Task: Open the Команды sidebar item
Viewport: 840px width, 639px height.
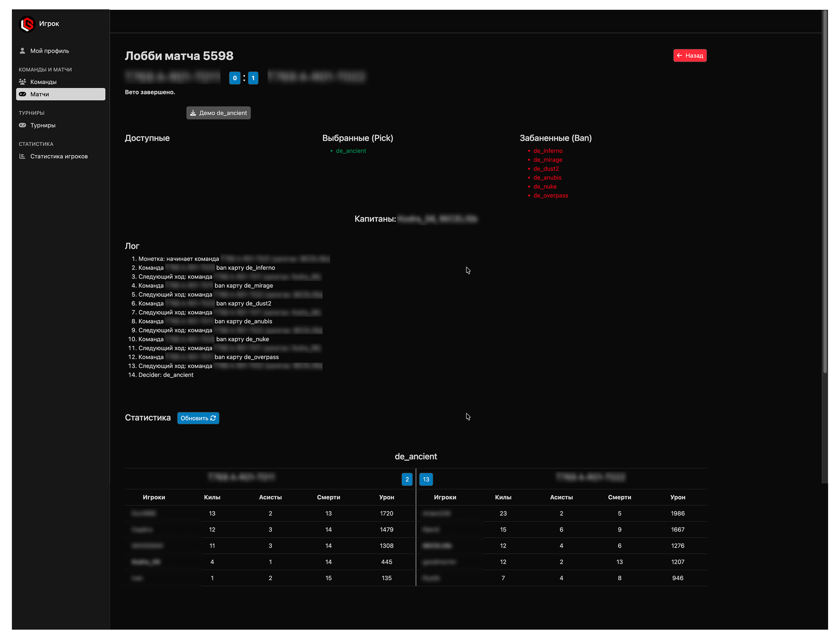Action: [x=43, y=82]
